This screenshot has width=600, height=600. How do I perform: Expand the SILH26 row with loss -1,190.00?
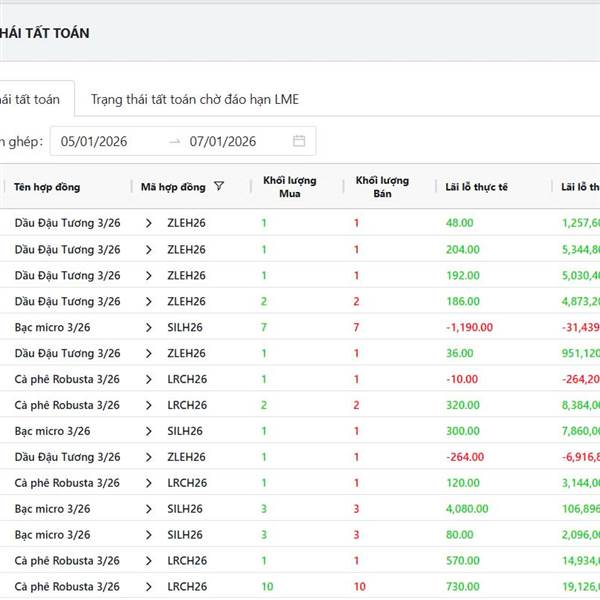tap(149, 327)
